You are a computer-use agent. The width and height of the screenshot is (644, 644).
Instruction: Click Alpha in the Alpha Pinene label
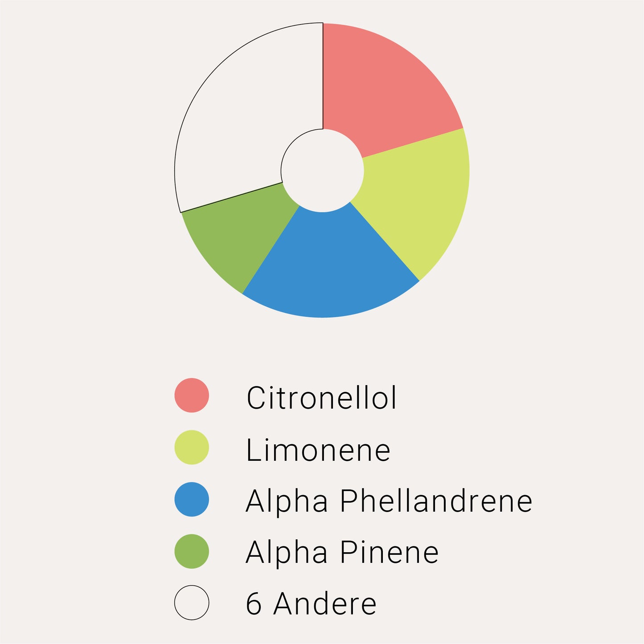coord(287,553)
